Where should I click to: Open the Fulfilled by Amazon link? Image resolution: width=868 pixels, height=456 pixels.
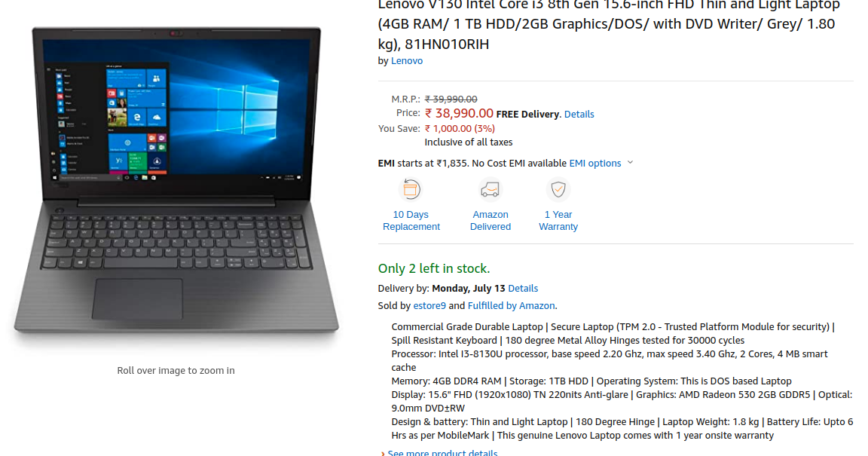(511, 306)
